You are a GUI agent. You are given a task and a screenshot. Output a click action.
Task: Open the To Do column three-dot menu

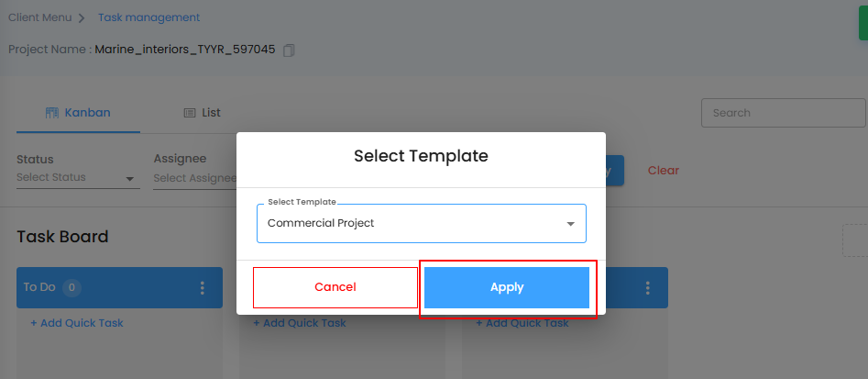click(203, 288)
